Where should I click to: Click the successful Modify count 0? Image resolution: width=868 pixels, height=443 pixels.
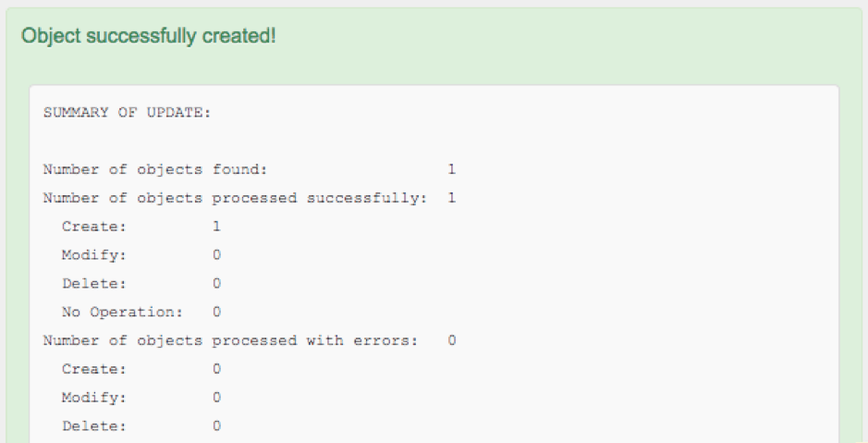pyautogui.click(x=216, y=254)
